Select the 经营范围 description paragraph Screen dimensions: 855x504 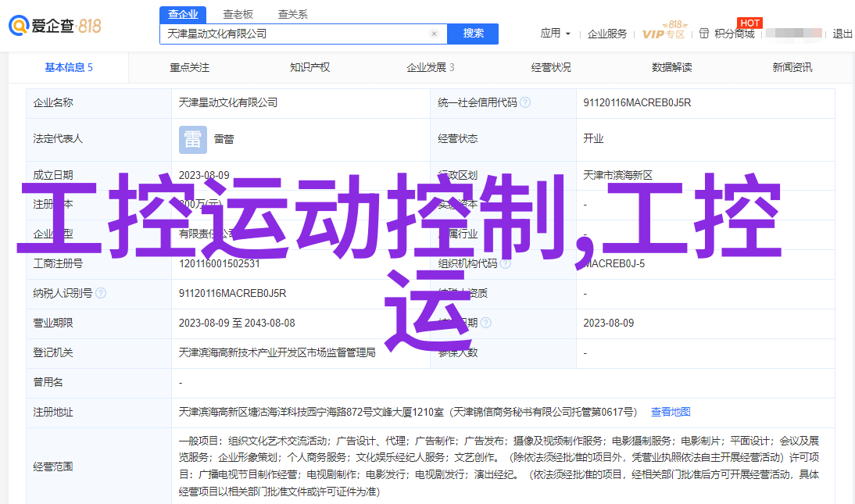pos(499,466)
